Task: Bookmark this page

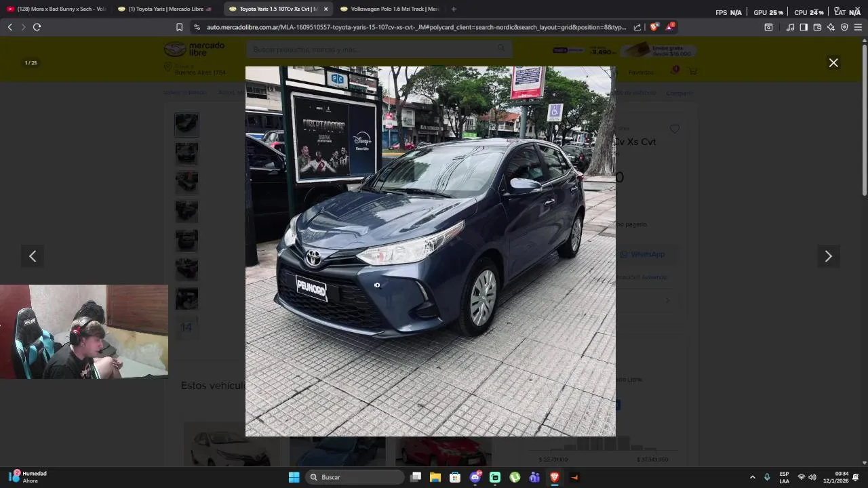Action: point(179,27)
